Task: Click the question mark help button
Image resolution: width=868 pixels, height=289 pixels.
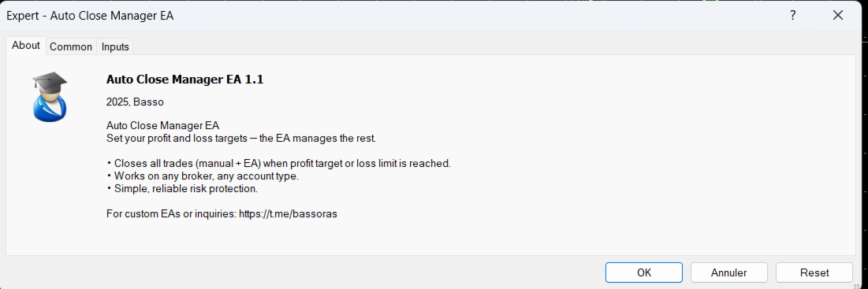Action: (x=793, y=16)
